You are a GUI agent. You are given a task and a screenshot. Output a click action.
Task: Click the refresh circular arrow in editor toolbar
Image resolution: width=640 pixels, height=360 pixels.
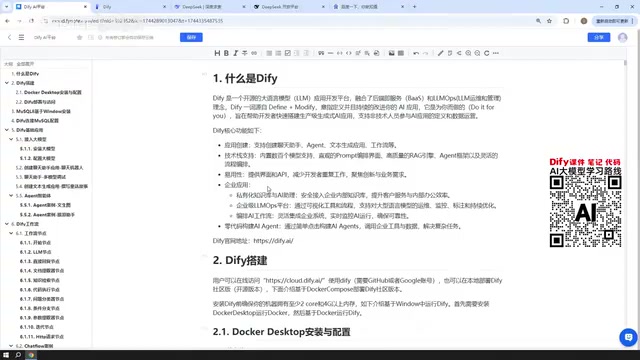487,53
